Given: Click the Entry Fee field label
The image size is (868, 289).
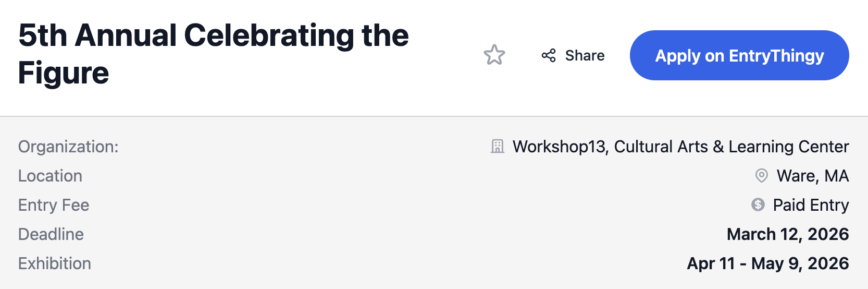Looking at the screenshot, I should 54,205.
